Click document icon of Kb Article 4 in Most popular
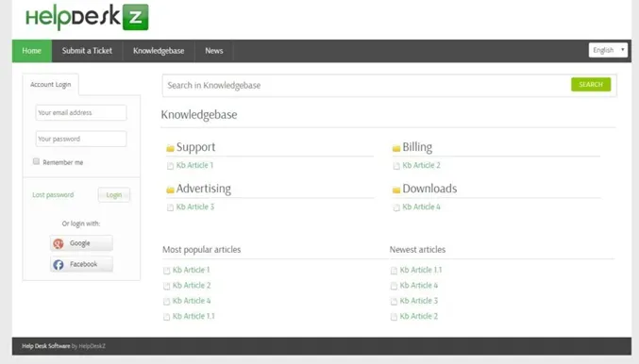This screenshot has width=639, height=364. pyautogui.click(x=166, y=302)
